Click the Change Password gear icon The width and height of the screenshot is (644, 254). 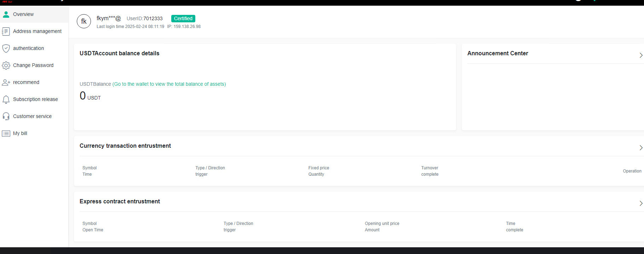[x=6, y=65]
